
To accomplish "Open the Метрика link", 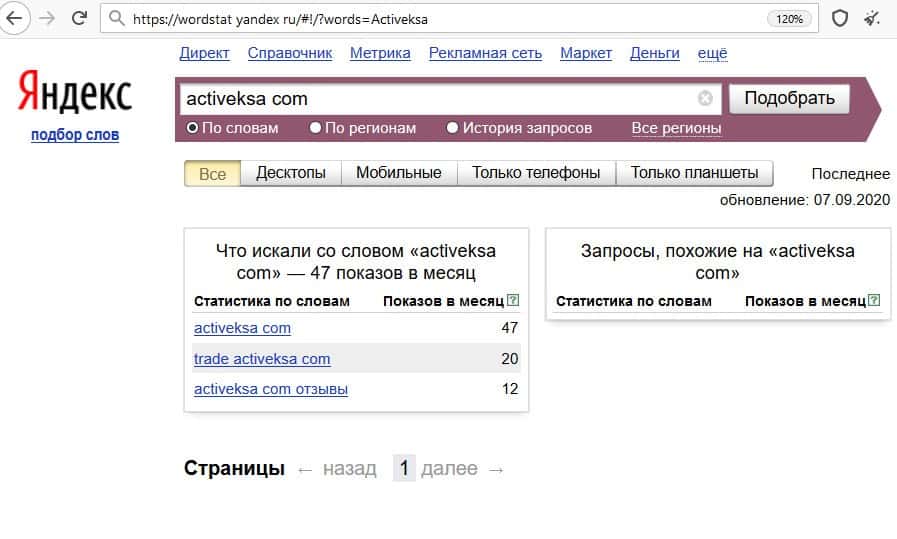I will tap(380, 53).
